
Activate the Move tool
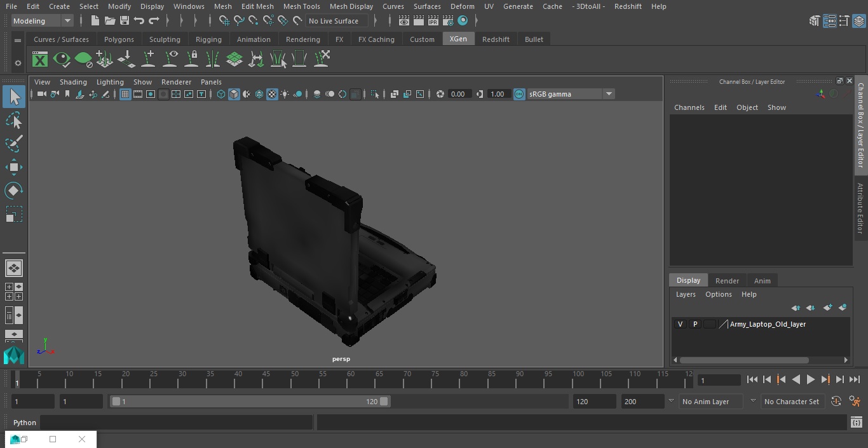(14, 168)
